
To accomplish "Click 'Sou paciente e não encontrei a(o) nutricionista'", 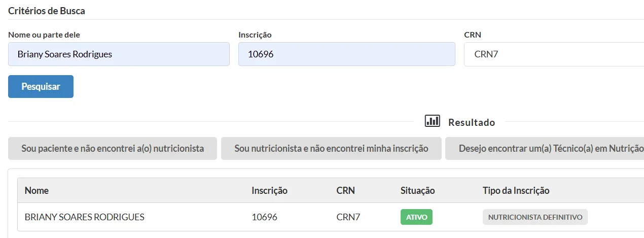I will point(113,149).
